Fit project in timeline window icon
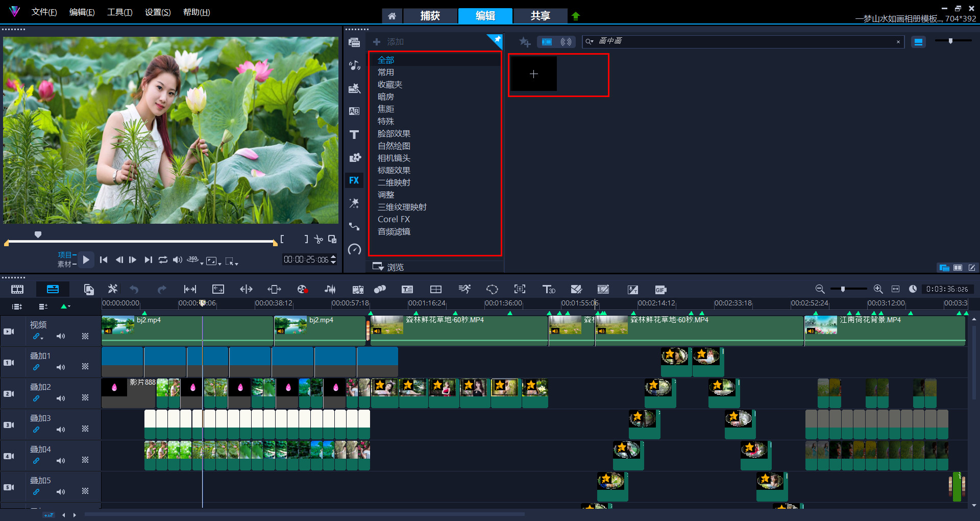Screen dimensions: 980x521 point(895,289)
